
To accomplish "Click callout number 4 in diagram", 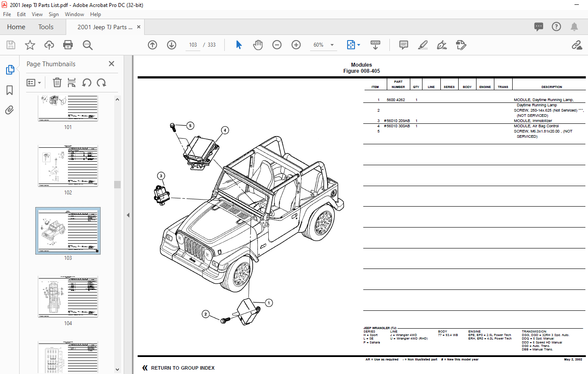I will [x=225, y=130].
